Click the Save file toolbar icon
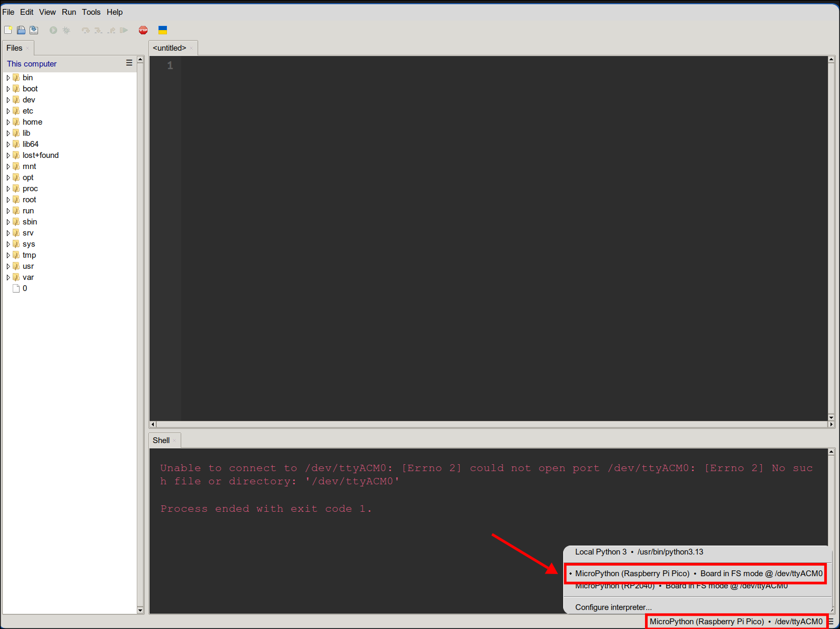The width and height of the screenshot is (840, 629). [x=34, y=30]
